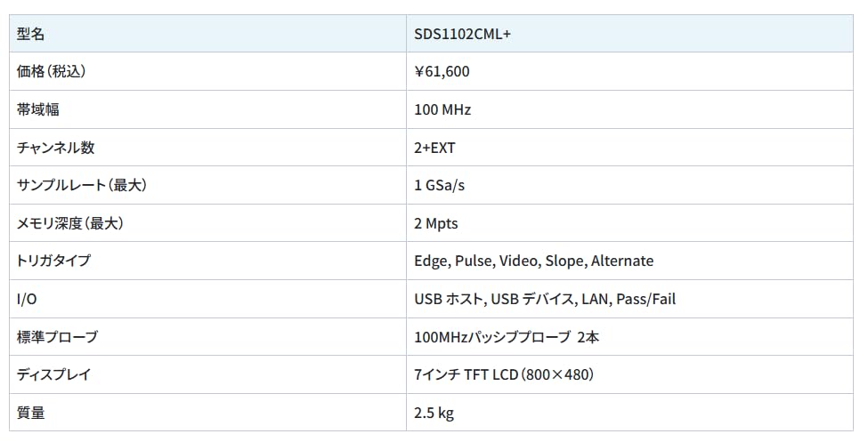
Task: Click the 1 GSa/s sample rate value
Action: pyautogui.click(x=439, y=185)
